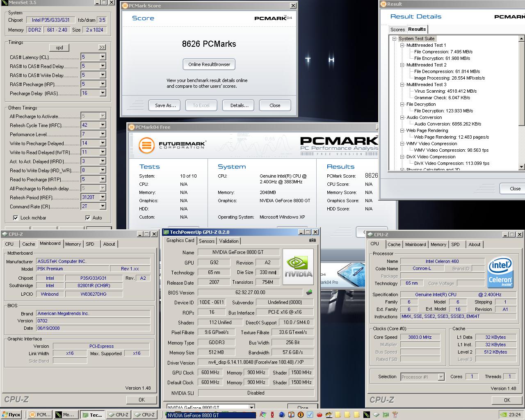Switch to Tec... GPU-Z taskbar button
This screenshot has width=525, height=420.
[x=92, y=415]
